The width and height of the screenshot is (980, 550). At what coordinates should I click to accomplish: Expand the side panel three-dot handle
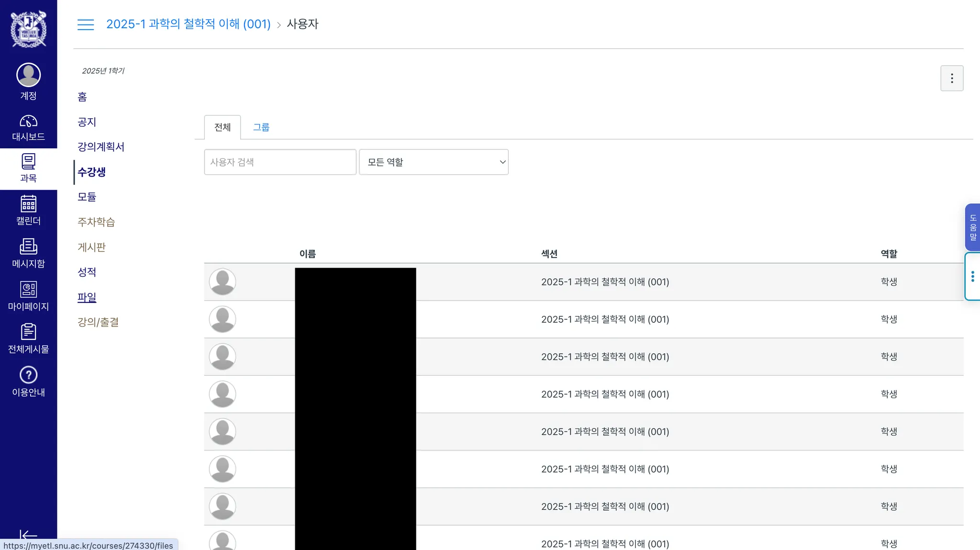[x=972, y=277]
